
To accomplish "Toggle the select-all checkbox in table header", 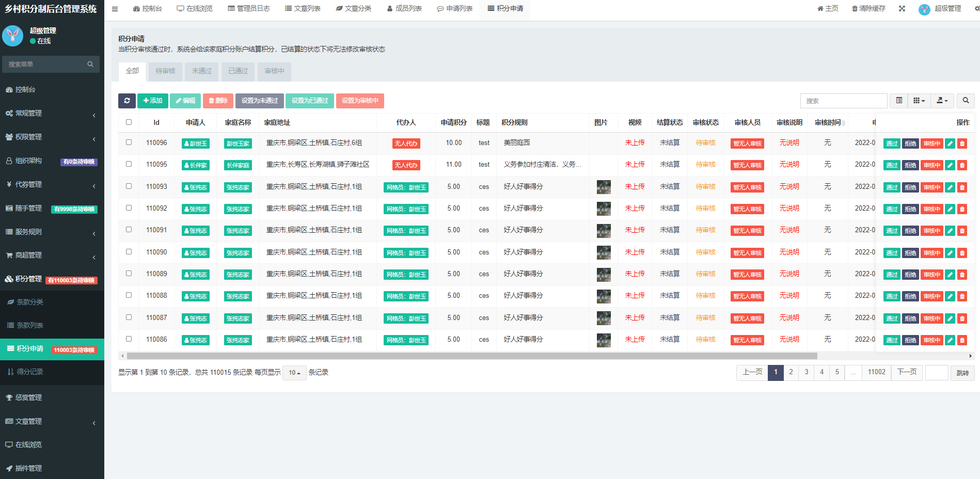I will tap(129, 122).
